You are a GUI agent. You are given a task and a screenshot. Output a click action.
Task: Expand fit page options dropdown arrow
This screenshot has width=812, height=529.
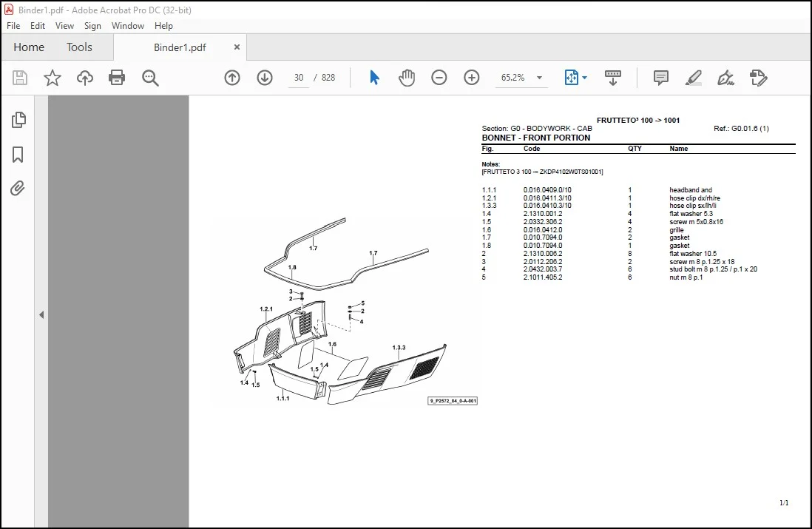coord(585,78)
